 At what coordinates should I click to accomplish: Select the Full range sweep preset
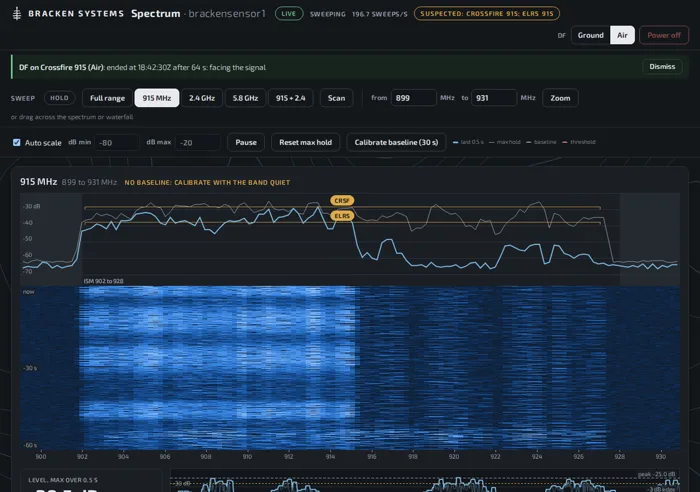point(107,98)
